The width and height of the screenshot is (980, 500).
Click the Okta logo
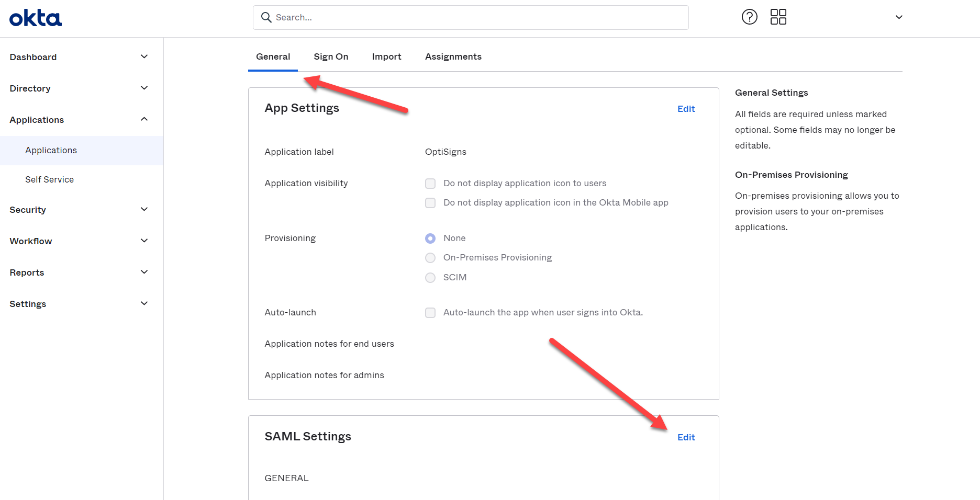(35, 18)
